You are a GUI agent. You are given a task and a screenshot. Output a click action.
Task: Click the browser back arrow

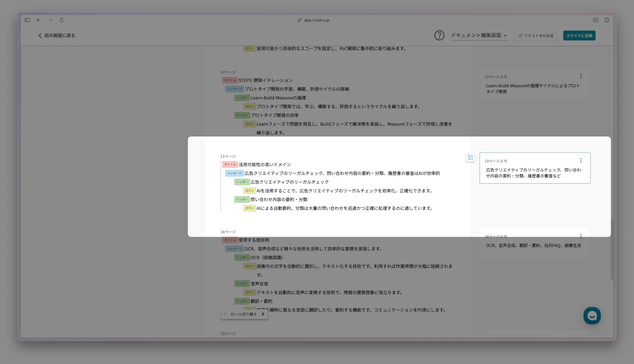coord(39,20)
